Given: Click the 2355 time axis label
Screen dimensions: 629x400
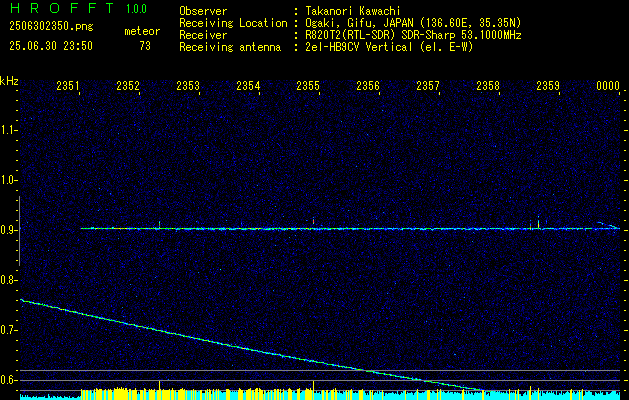Looking at the screenshot, I should click(308, 85).
